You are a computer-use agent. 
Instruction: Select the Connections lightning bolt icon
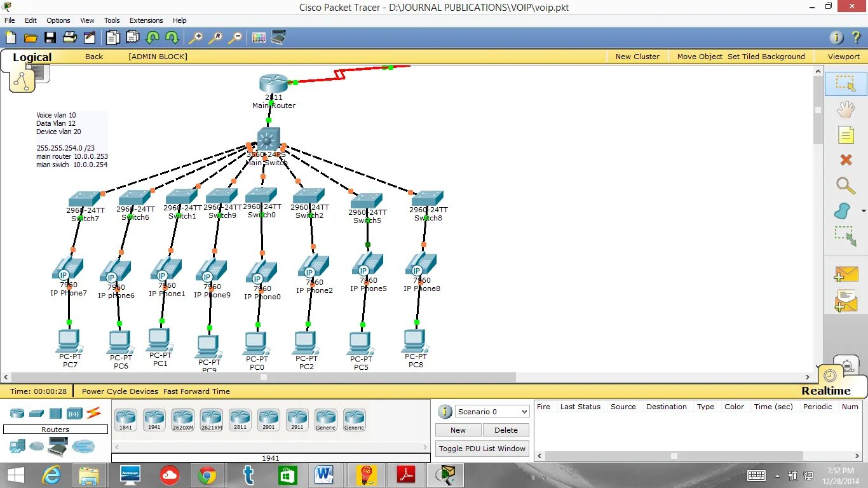tap(94, 413)
